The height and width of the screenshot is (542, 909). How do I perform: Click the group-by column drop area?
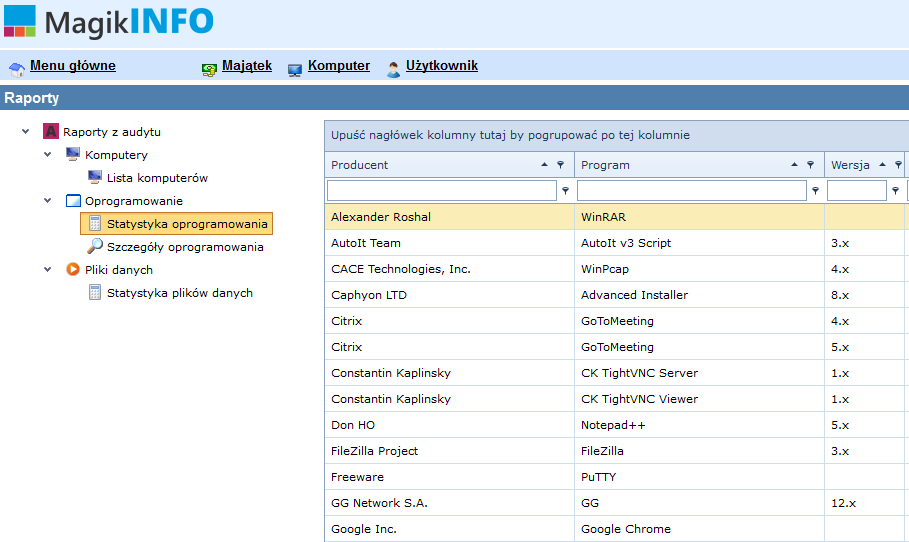[616, 135]
